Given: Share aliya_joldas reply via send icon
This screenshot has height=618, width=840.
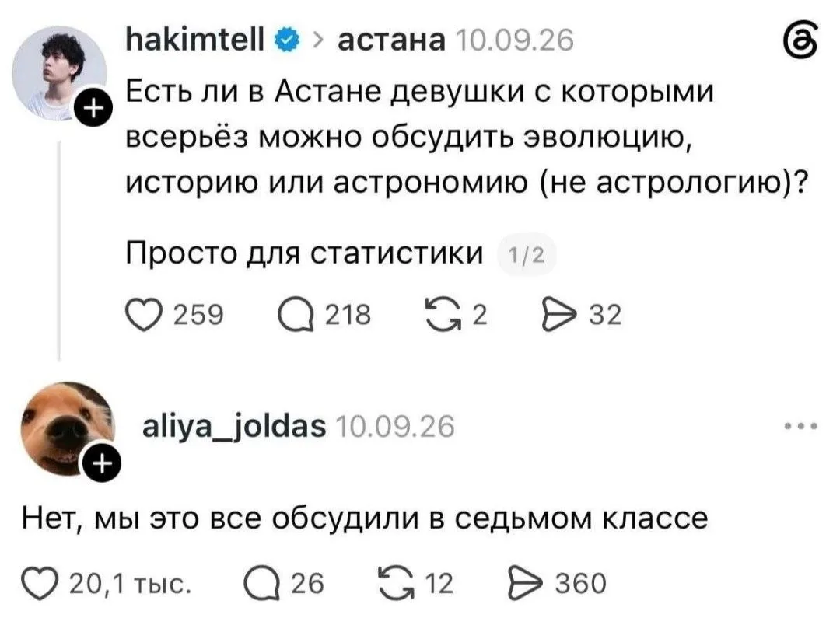Looking at the screenshot, I should tap(526, 583).
